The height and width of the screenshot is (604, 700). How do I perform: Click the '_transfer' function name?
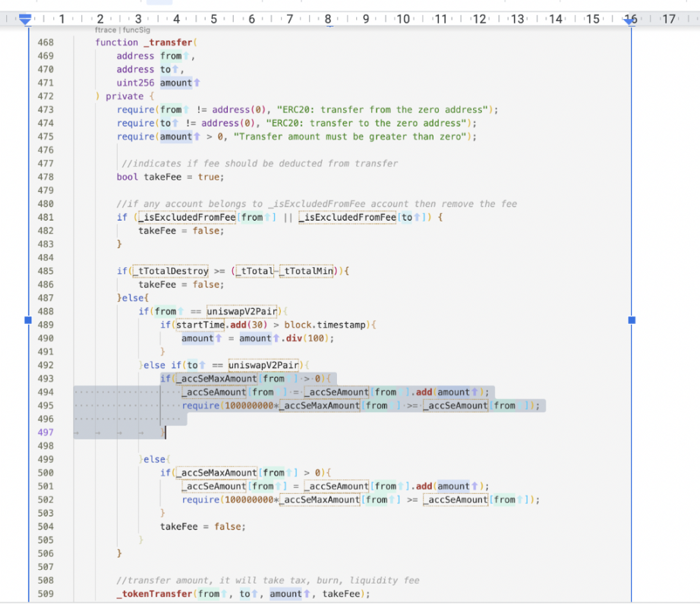[169, 42]
